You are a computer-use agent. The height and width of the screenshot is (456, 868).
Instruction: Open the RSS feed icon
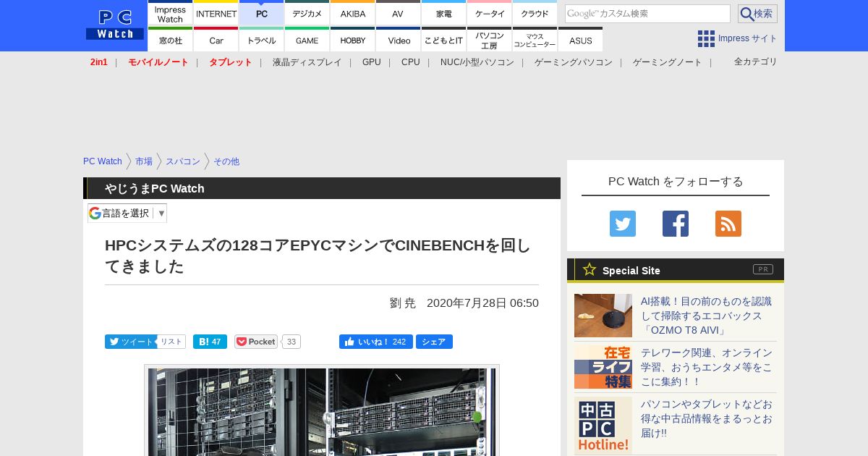pyautogui.click(x=728, y=224)
